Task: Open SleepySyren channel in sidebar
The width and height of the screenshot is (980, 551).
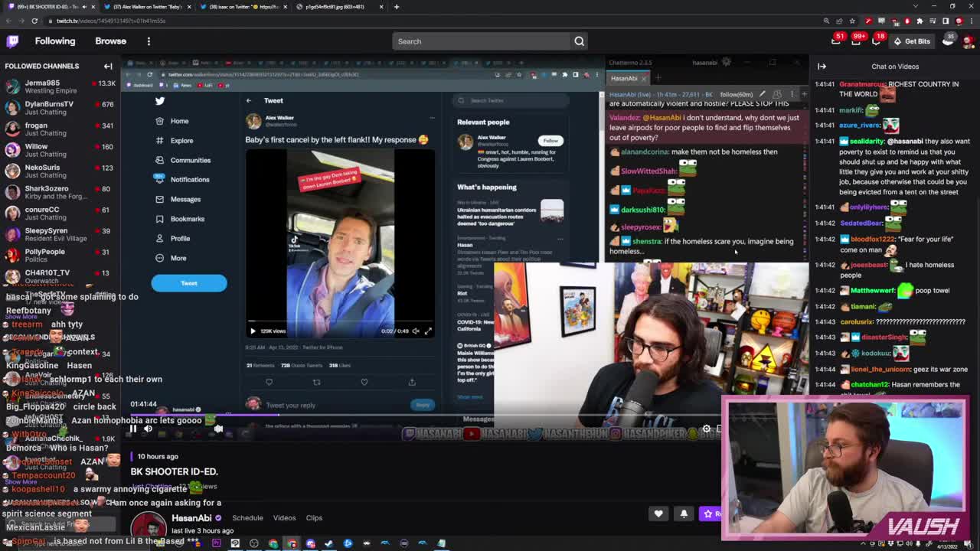Action: [60, 234]
